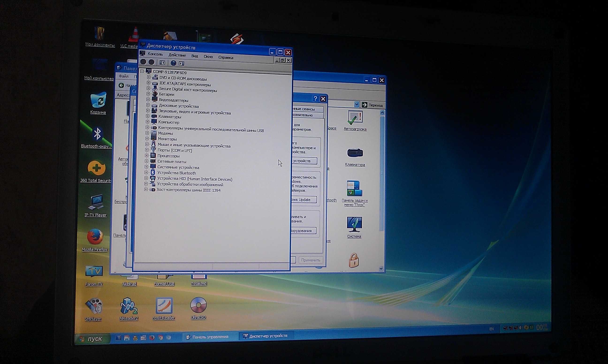The width and height of the screenshot is (608, 364).
Task: Open the Консоль menu in Device Manager
Action: 155,54
